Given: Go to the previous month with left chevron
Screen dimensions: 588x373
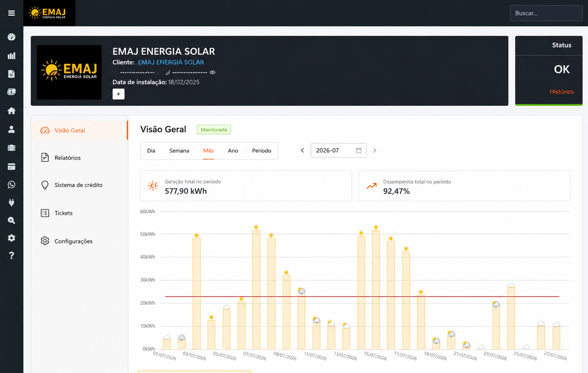Looking at the screenshot, I should point(303,150).
